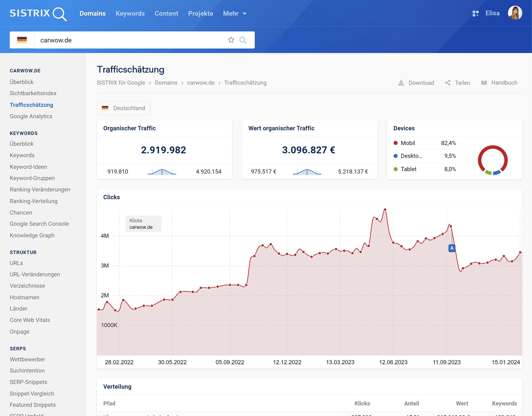This screenshot has height=416, width=532.
Task: Click the Klicks carwow.de chart legend box
Action: click(x=143, y=224)
